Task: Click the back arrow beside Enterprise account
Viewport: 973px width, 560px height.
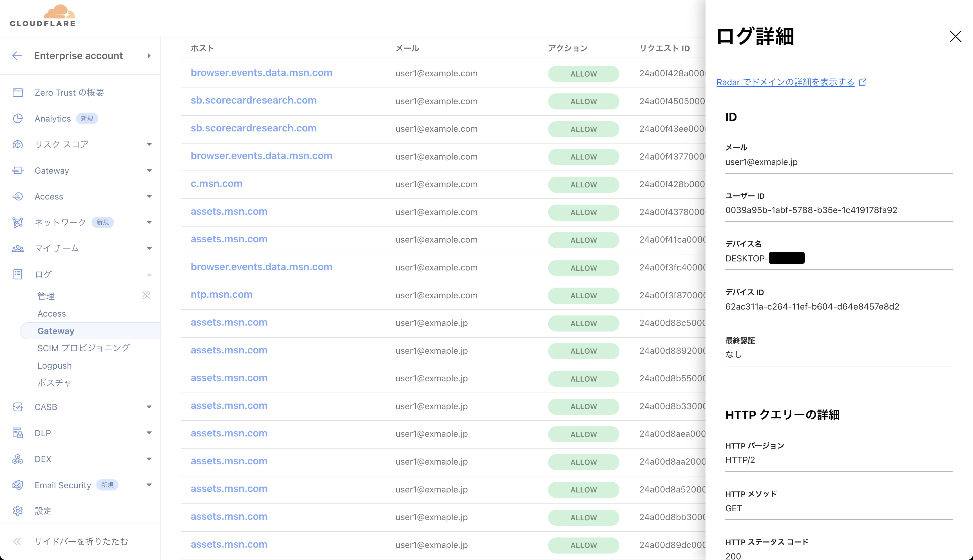Action: point(17,56)
